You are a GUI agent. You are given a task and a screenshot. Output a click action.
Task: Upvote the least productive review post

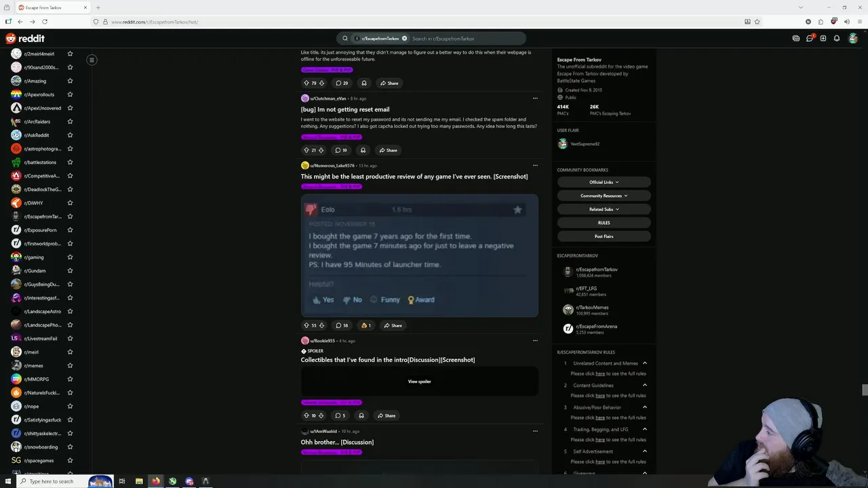pyautogui.click(x=306, y=325)
